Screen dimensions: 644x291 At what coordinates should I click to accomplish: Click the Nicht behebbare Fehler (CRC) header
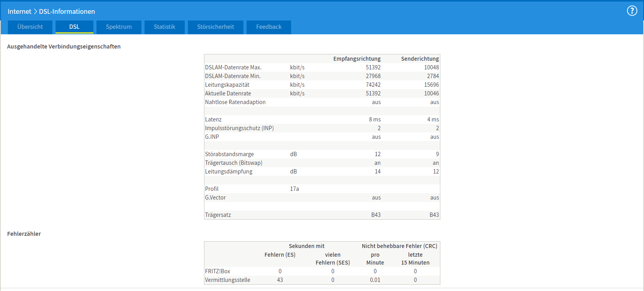coord(399,246)
